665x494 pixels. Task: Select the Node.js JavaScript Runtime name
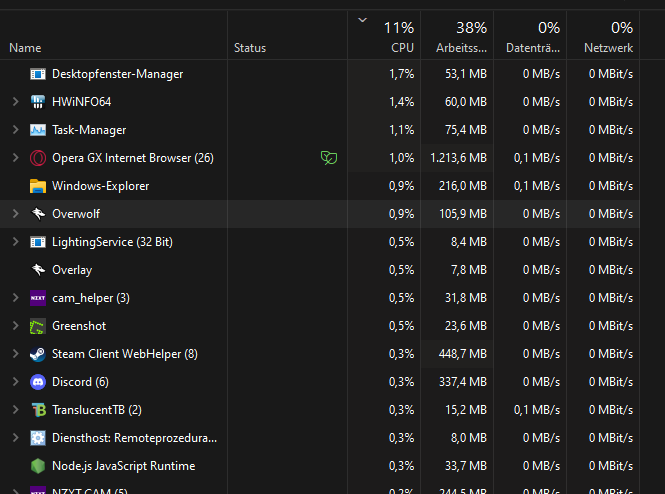tap(123, 466)
